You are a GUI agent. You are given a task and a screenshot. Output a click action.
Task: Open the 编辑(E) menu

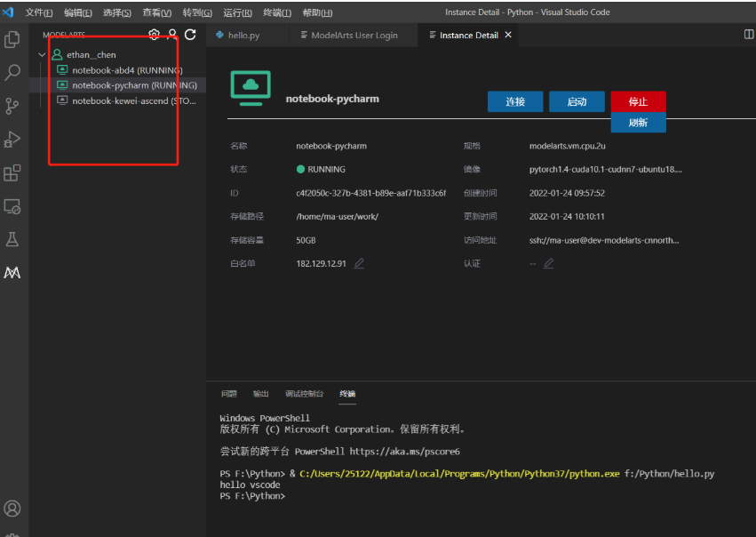pyautogui.click(x=77, y=12)
